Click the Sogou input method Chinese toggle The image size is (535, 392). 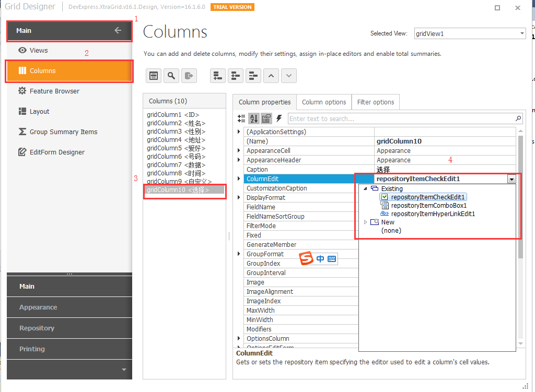coord(320,258)
